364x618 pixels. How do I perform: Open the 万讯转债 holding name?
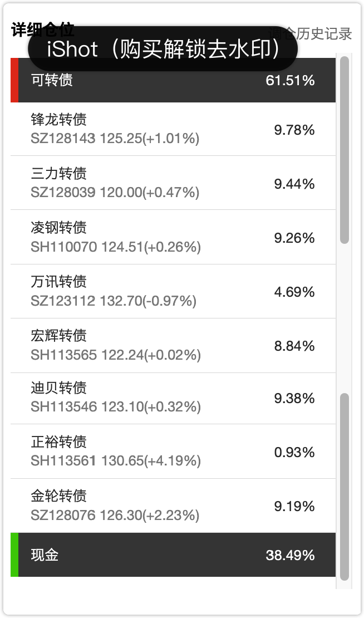pyautogui.click(x=59, y=281)
